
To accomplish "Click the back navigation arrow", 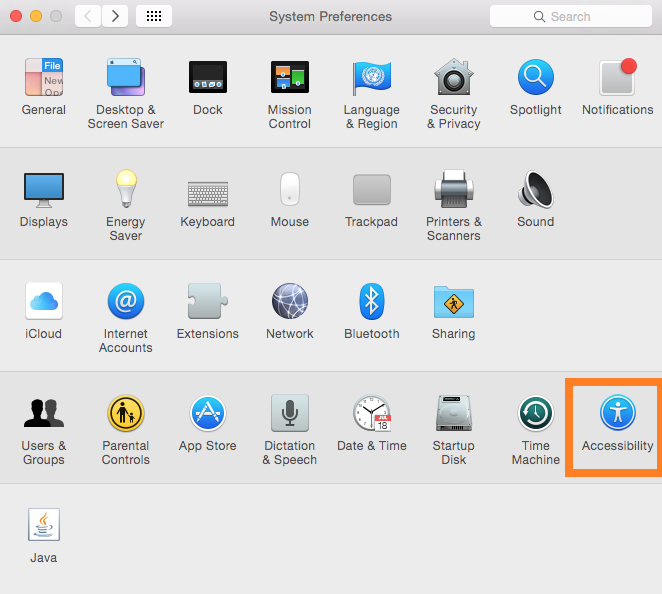I will coord(88,16).
